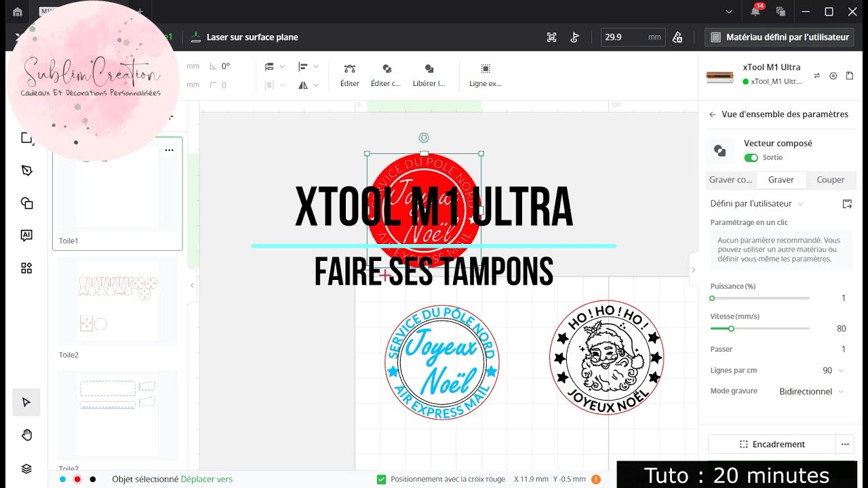This screenshot has height=488, width=868.
Task: Select the pen/vector drawing tool
Action: coord(26,171)
